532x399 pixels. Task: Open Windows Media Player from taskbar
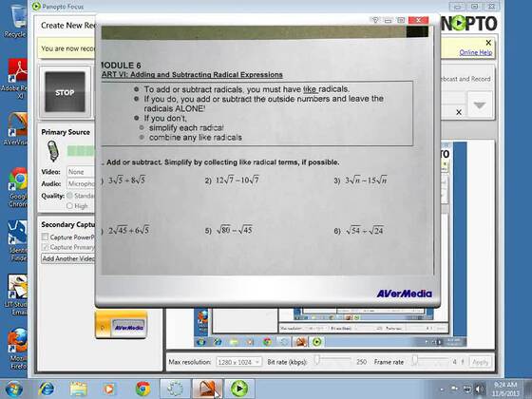109,389
